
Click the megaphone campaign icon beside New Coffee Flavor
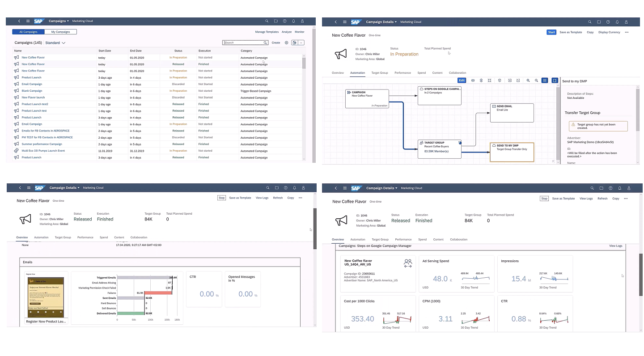coord(341,54)
